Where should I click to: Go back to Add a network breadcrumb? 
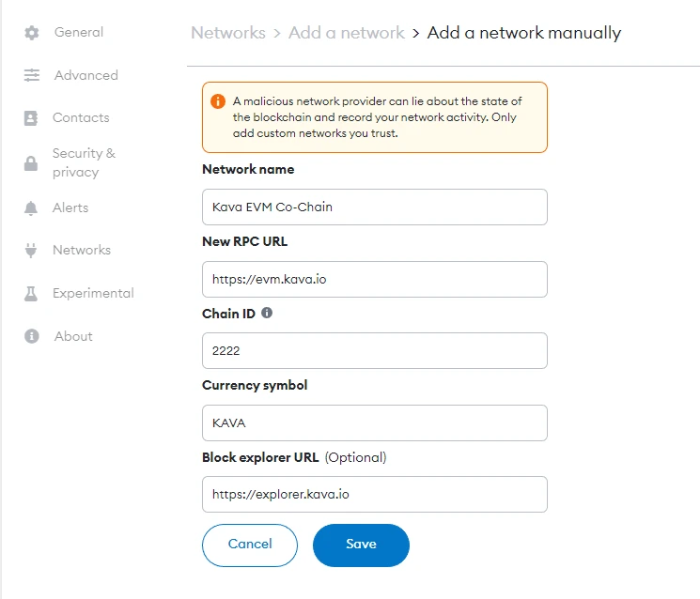tap(347, 33)
